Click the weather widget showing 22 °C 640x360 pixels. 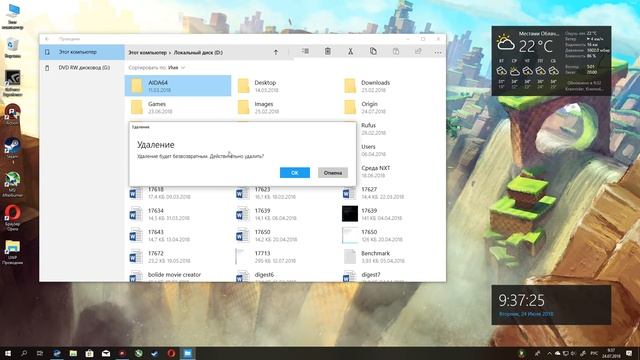(551, 61)
